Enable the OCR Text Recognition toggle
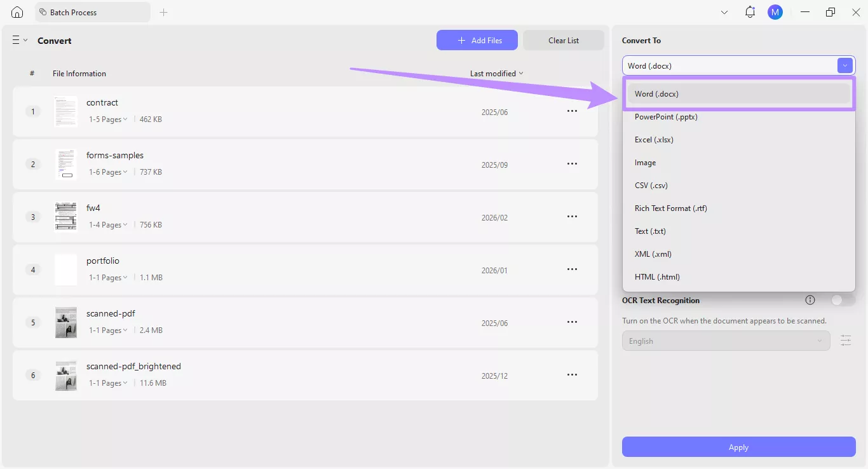The image size is (868, 469). 837,299
